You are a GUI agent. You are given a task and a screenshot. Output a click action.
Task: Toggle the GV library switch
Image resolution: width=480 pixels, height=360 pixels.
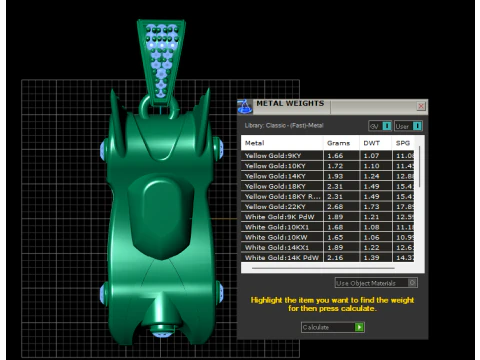pos(380,126)
